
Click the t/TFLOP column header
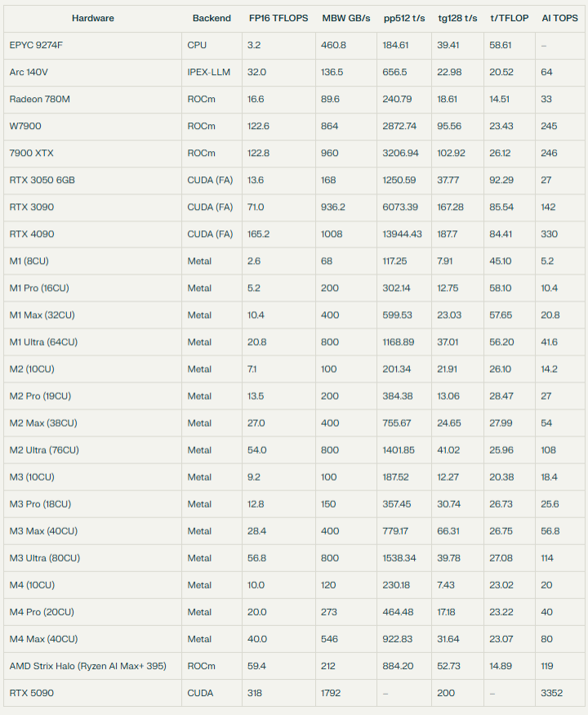click(508, 18)
